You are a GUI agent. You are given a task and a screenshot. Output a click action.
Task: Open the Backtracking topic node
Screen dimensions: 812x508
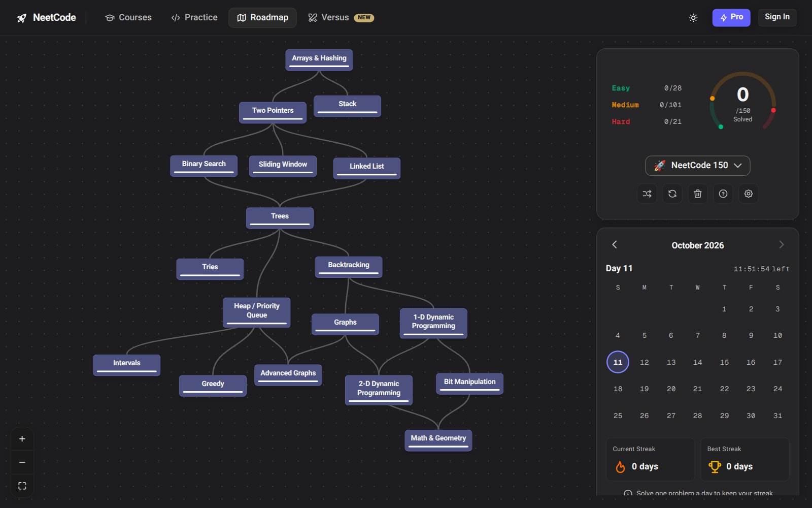349,267
